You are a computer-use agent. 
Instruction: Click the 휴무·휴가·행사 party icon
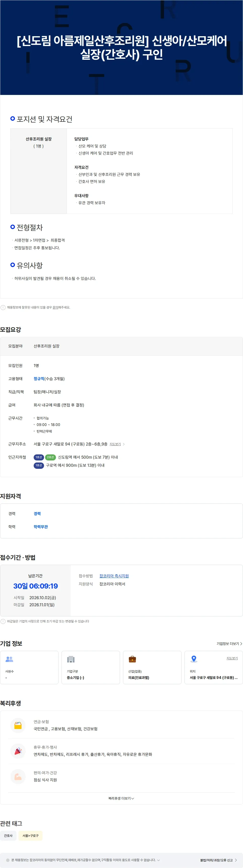[x=18, y=751]
